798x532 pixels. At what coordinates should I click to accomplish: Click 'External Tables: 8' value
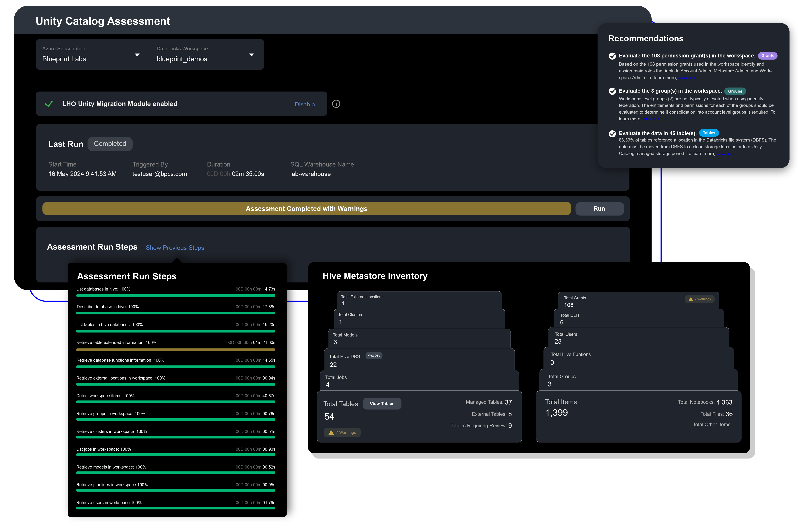coord(492,414)
